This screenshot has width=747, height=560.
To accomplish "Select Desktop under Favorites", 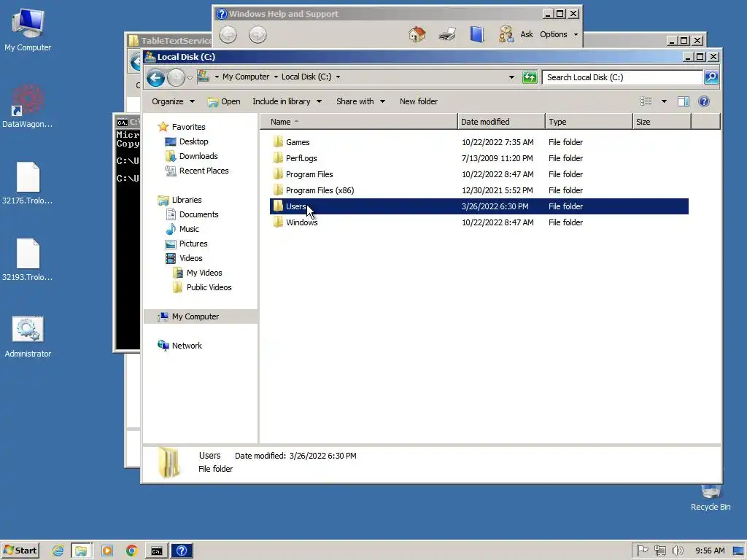I will click(x=193, y=141).
